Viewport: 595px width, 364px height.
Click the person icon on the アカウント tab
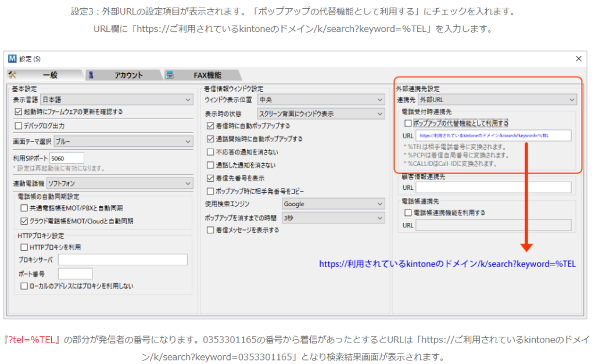point(91,75)
